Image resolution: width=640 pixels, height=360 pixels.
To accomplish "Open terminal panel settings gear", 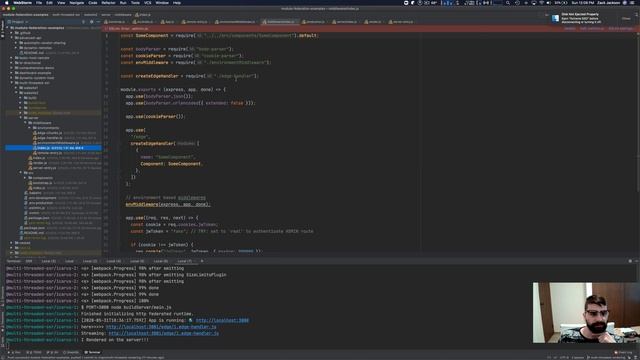I will point(630,261).
